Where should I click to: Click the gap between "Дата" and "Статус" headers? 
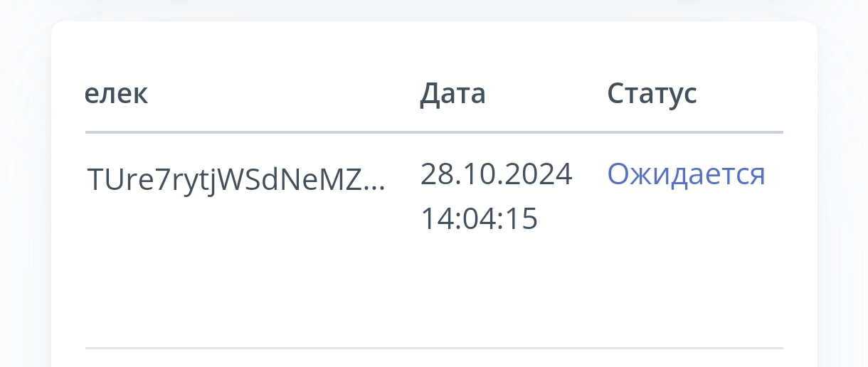coord(546,93)
